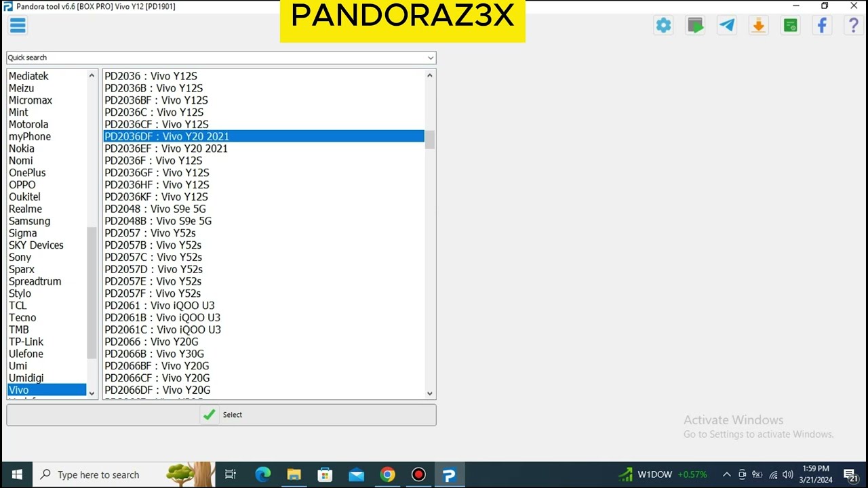Select Realme in the brand list

[25, 209]
